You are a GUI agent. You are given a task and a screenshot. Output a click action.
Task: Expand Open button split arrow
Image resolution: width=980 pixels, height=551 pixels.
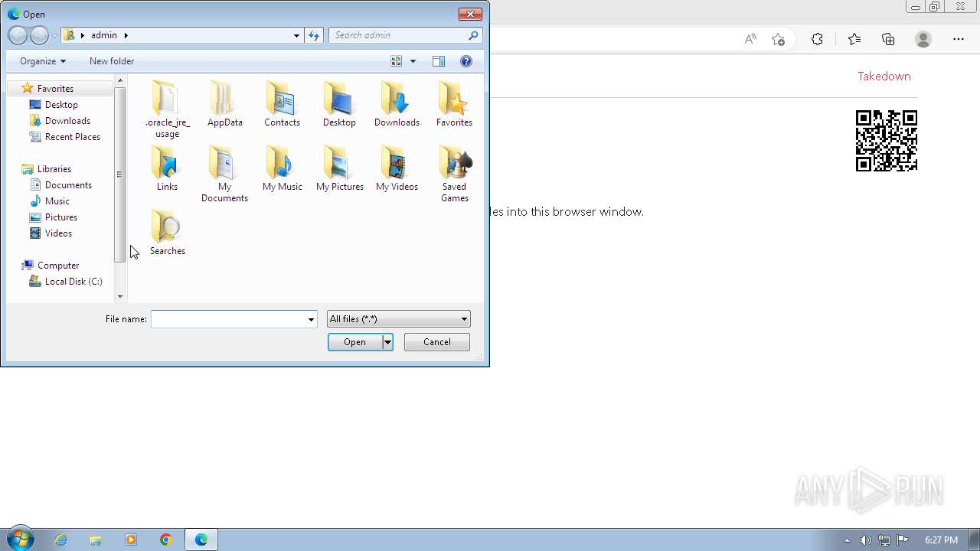point(387,342)
